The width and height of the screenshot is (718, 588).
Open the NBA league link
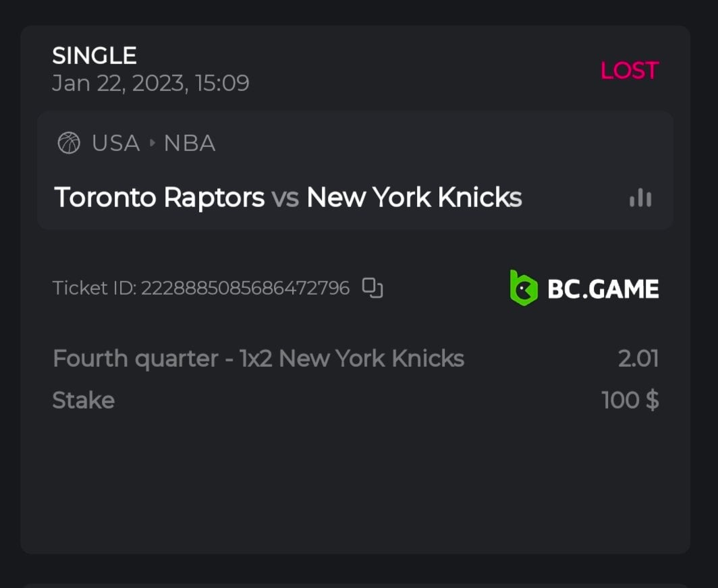[190, 143]
